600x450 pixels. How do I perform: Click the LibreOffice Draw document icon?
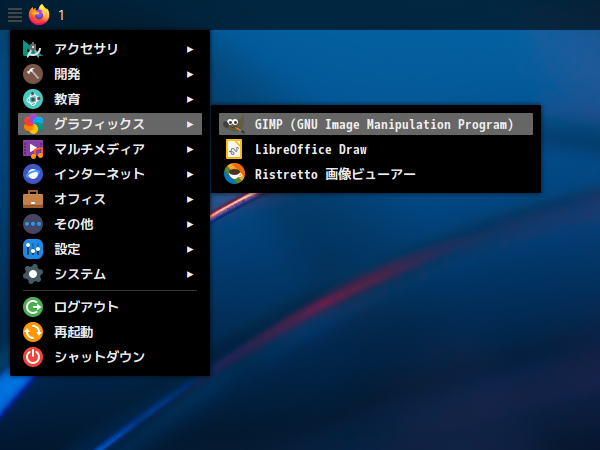234,149
